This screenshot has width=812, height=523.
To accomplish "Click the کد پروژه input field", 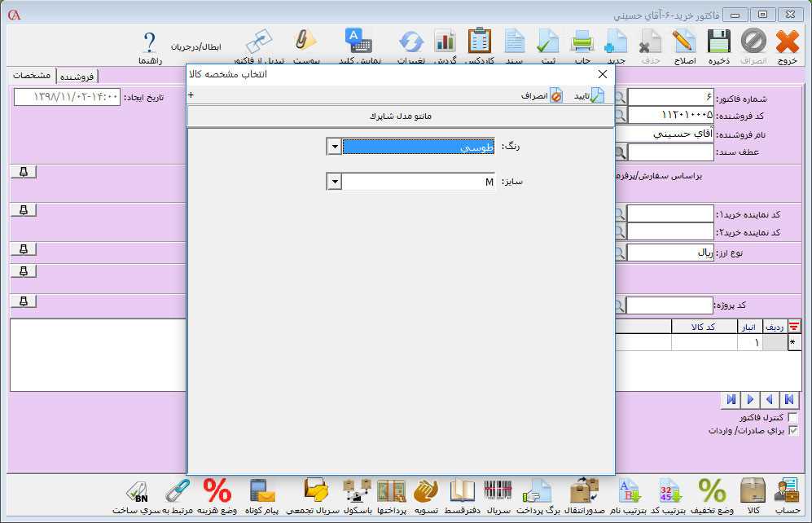I will (669, 305).
